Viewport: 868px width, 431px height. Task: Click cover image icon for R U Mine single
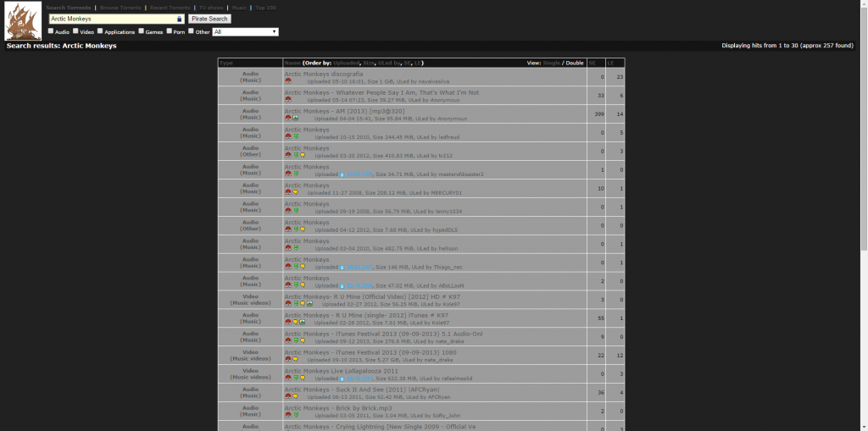303,322
